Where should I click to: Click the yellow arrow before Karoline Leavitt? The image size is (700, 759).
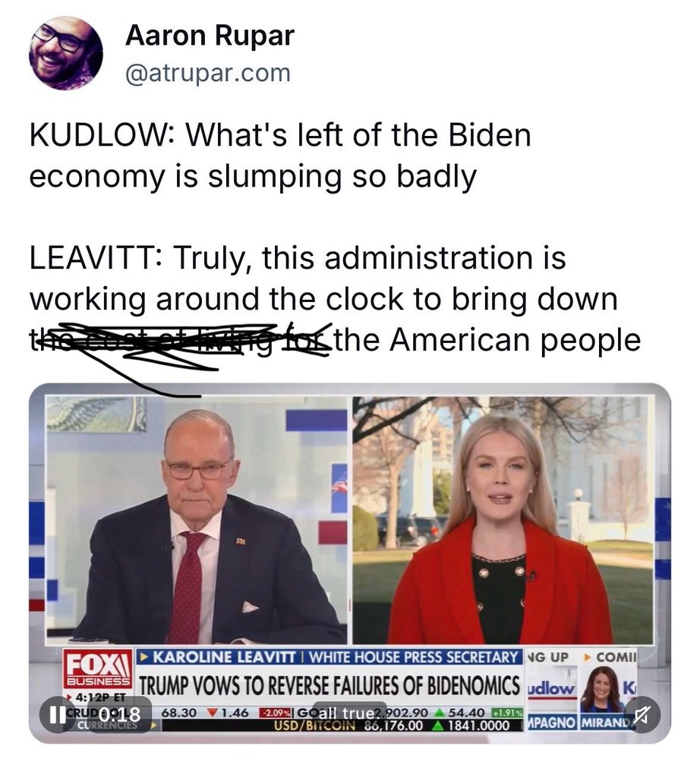coord(143,657)
